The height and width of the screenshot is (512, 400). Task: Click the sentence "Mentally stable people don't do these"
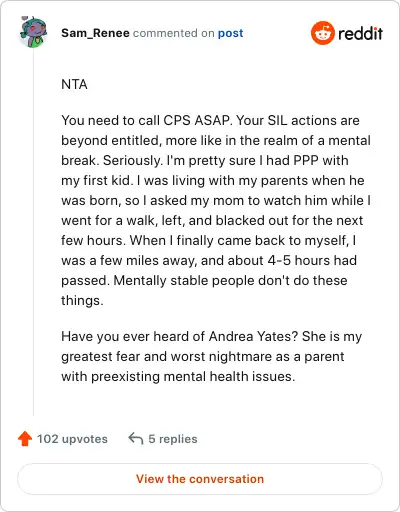(230, 281)
